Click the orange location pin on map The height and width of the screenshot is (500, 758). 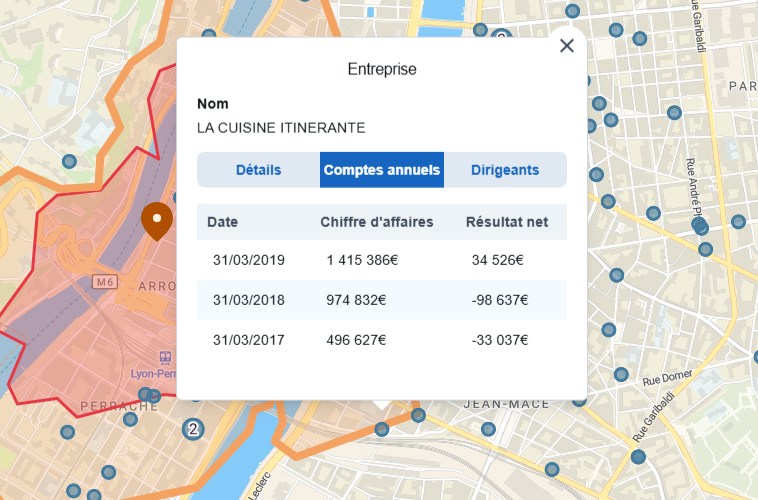(156, 219)
